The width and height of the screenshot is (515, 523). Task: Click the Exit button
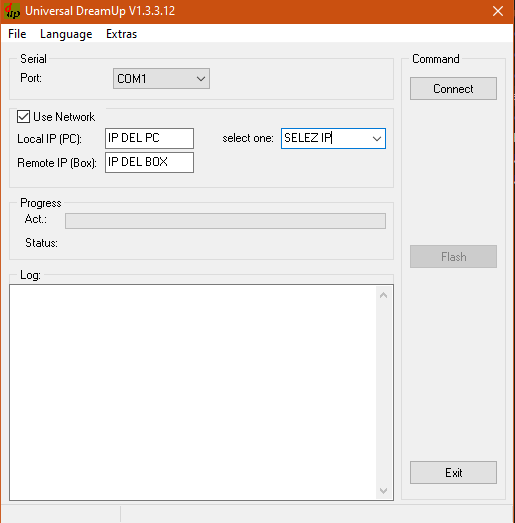pyautogui.click(x=453, y=472)
